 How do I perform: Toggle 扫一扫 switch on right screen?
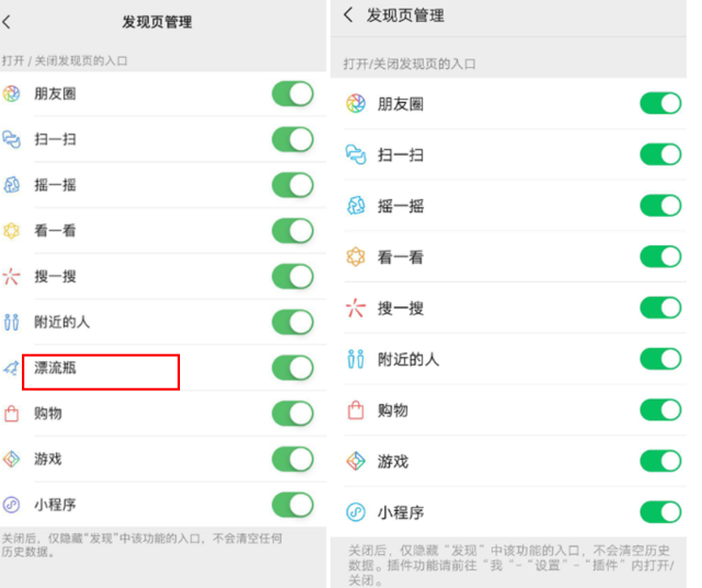(661, 154)
